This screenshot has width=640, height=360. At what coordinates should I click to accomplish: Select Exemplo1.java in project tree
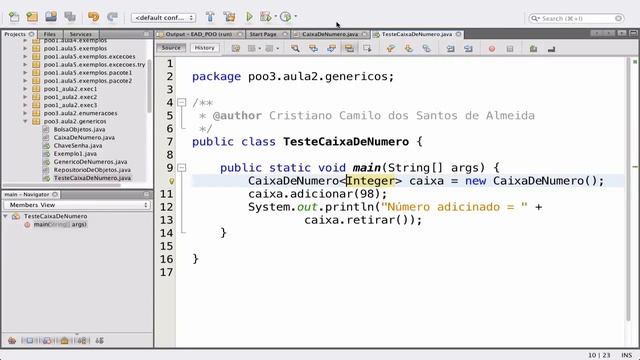click(x=75, y=154)
